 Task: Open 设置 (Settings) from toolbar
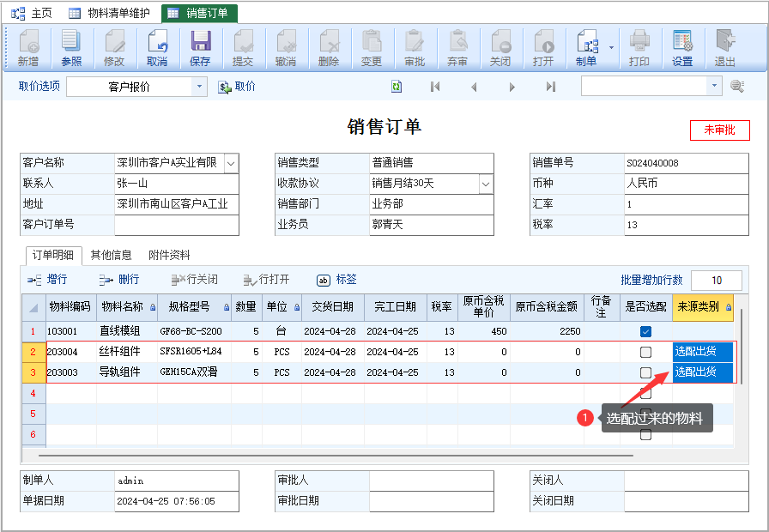click(682, 48)
